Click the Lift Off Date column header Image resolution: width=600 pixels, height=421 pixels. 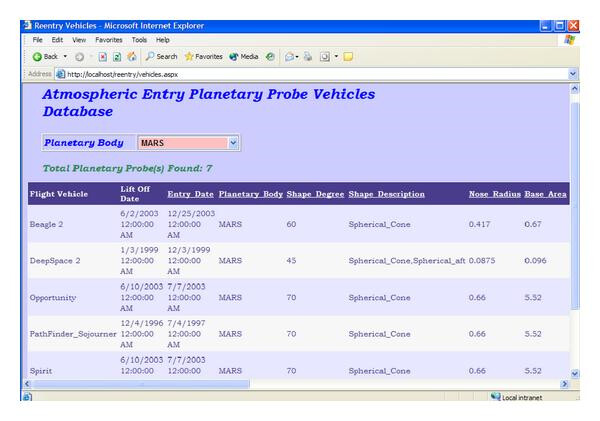135,194
